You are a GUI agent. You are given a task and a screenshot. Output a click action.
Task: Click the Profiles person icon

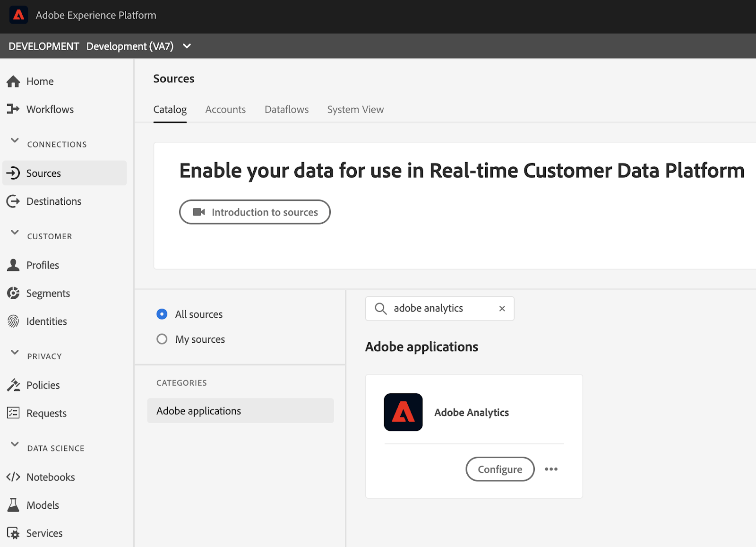pos(13,265)
